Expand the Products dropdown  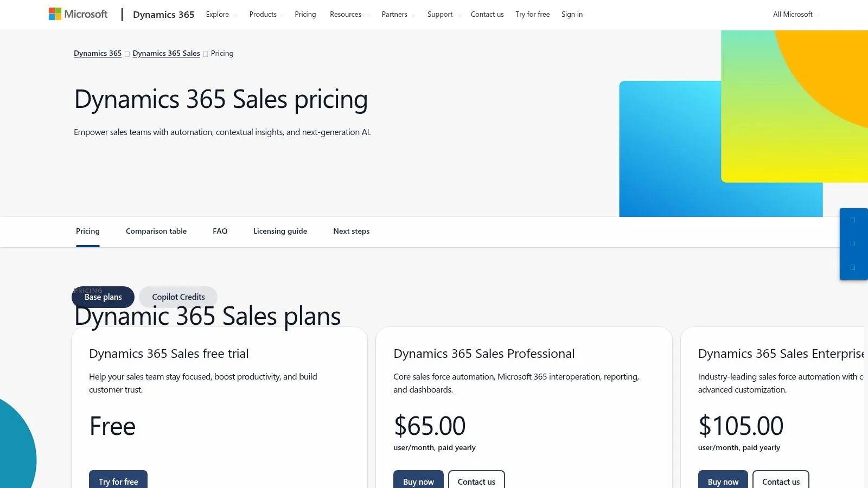[266, 15]
